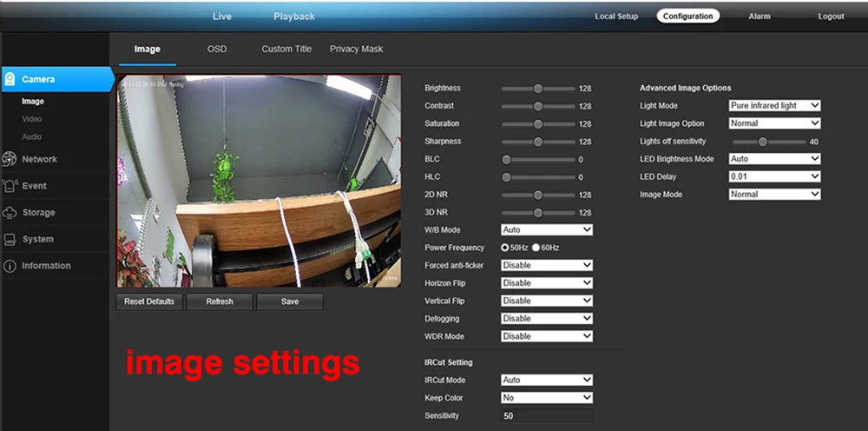Viewport: 868px width, 431px height.
Task: Click the Information circle icon
Action: point(10,266)
